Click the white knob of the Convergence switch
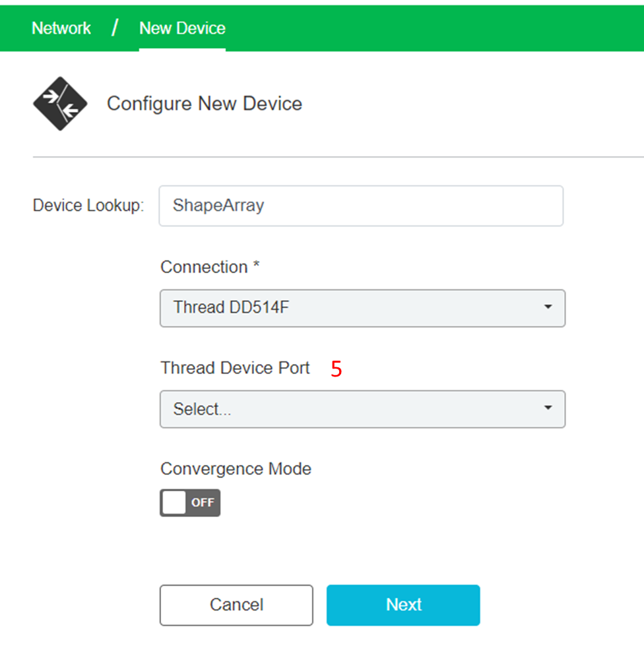The height and width of the screenshot is (664, 644). [174, 502]
